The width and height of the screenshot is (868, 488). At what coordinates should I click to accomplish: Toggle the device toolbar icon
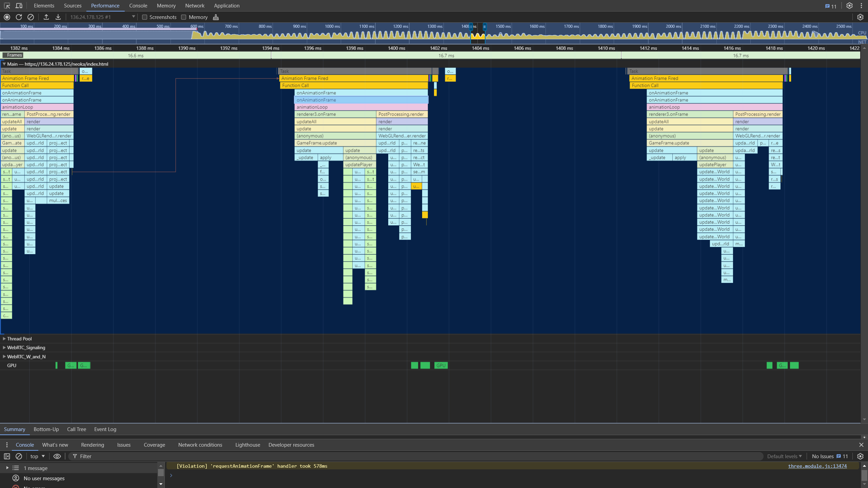tap(19, 6)
